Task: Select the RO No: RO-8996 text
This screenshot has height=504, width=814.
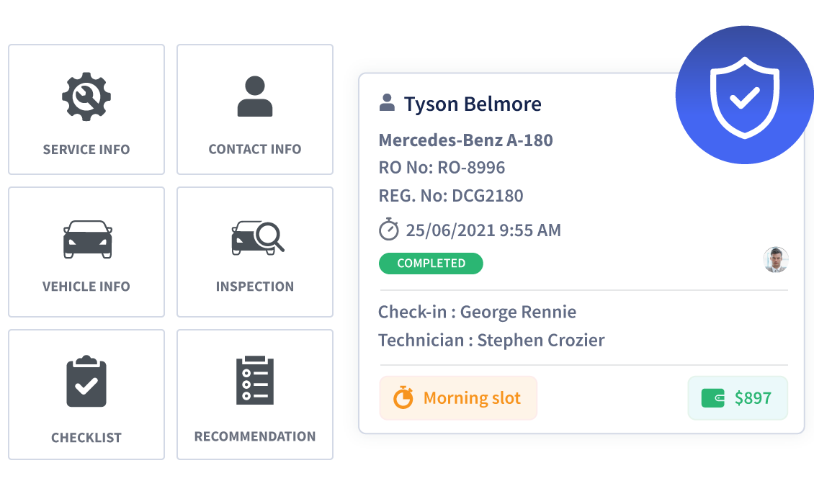Action: point(442,168)
